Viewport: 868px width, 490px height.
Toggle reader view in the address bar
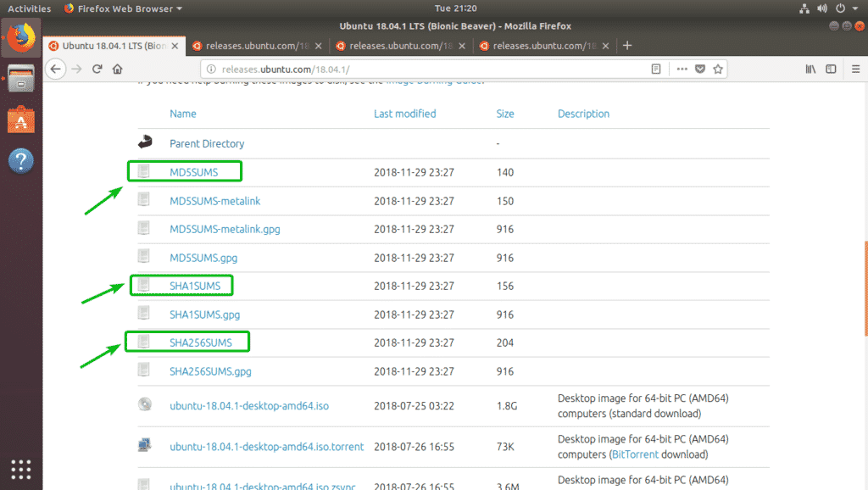click(x=656, y=70)
